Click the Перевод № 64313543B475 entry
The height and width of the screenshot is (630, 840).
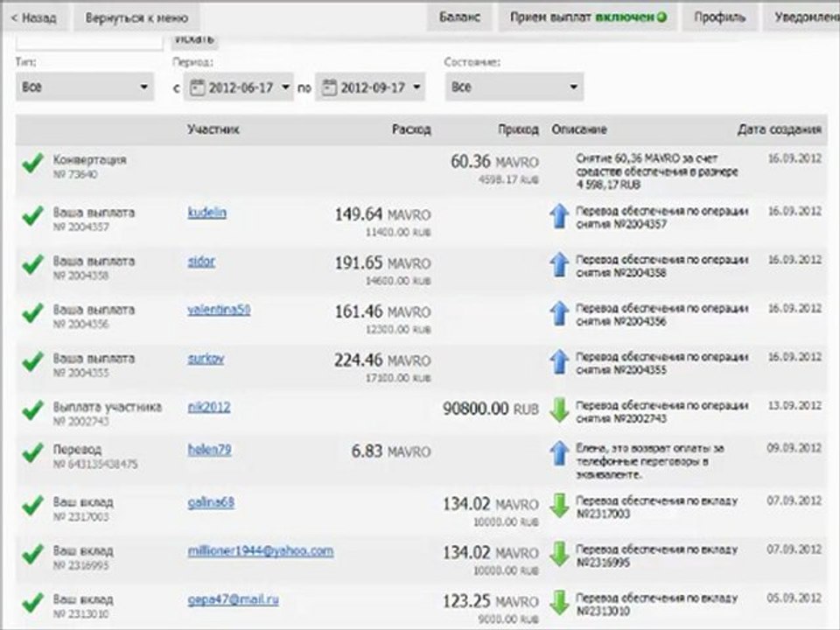pos(94,457)
